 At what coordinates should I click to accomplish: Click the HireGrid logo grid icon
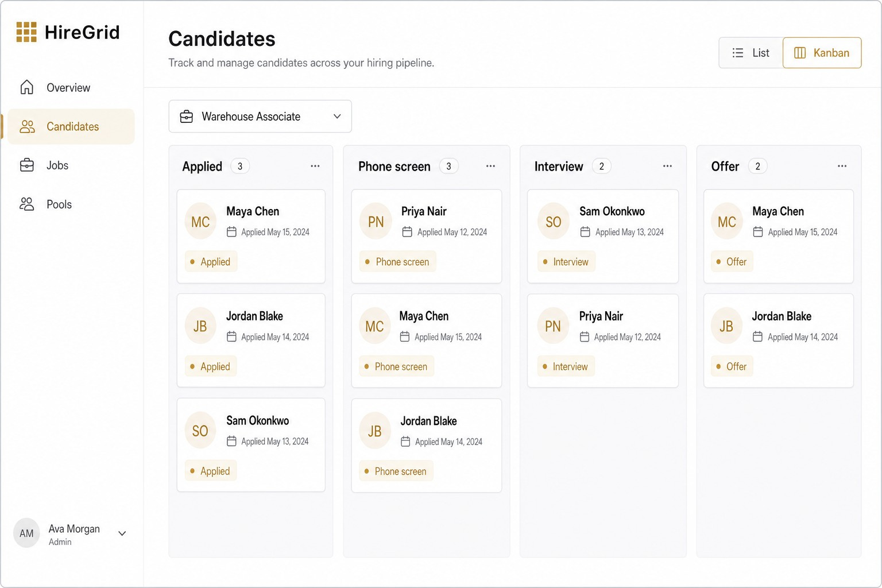(26, 32)
